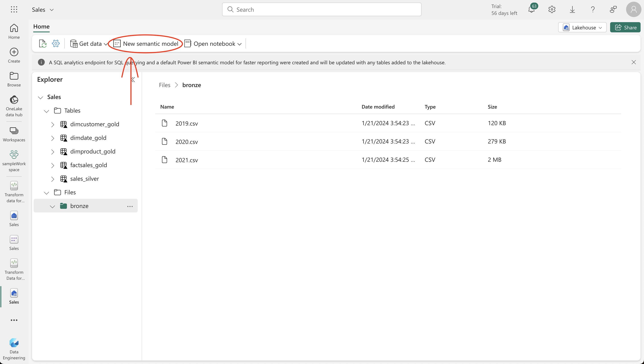Open the Sales SQL endpoint sidebar item
This screenshot has width=644, height=364.
tap(14, 219)
